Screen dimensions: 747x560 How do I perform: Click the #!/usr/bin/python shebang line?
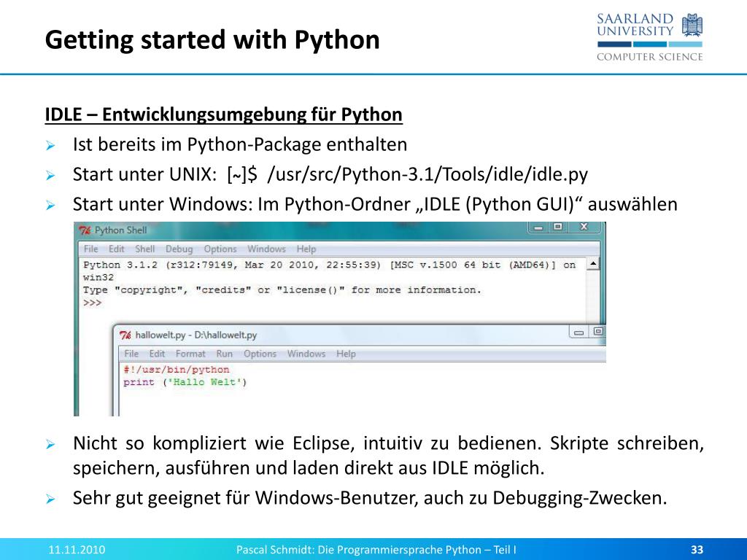point(177,370)
